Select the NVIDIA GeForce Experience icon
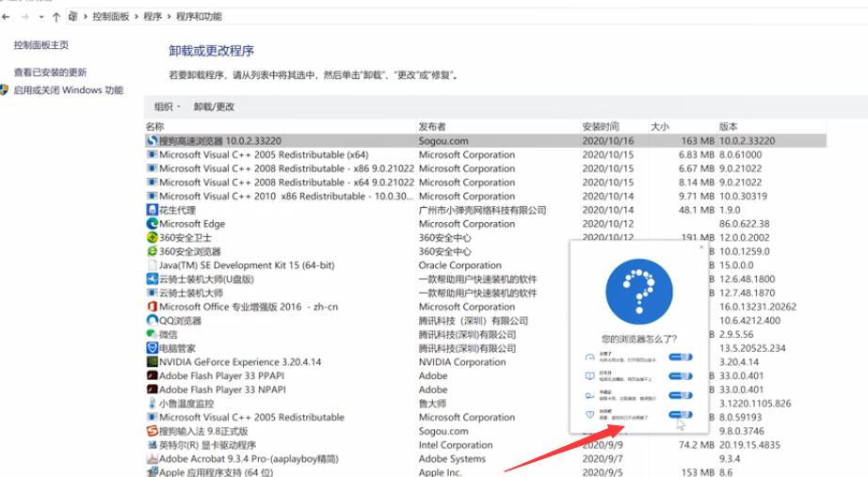 [x=153, y=362]
